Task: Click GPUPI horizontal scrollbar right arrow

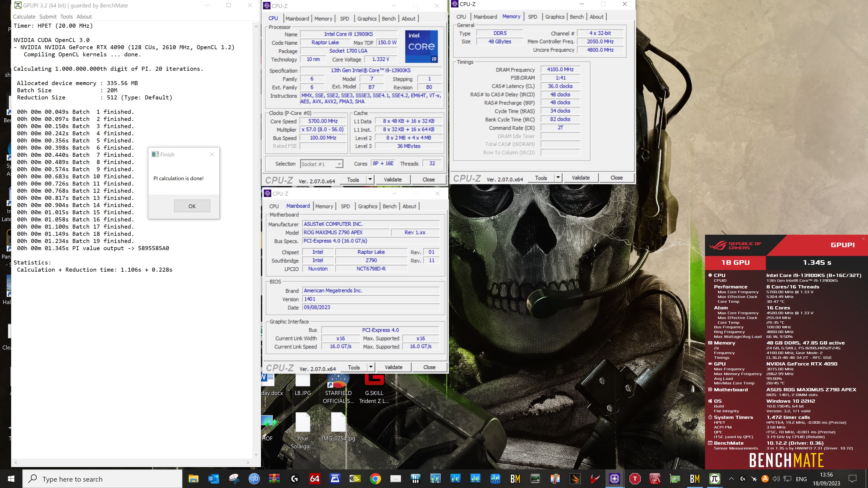Action: pos(248,462)
